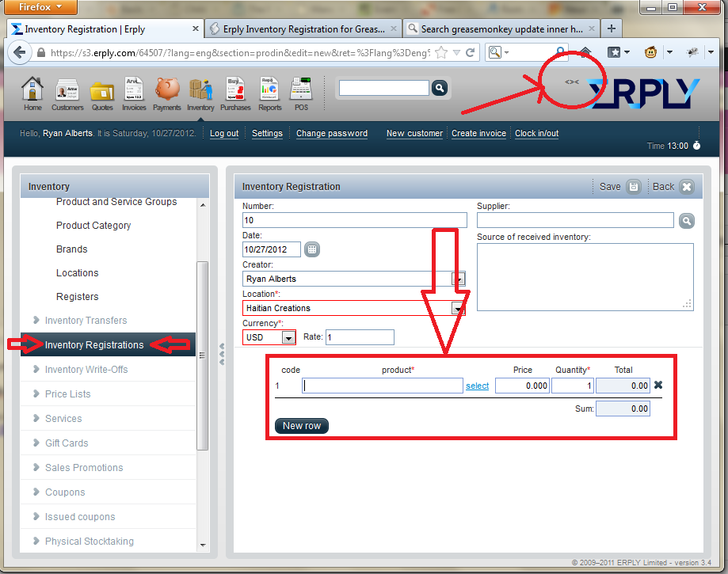
Task: Click the Clock in/out link
Action: tap(537, 133)
